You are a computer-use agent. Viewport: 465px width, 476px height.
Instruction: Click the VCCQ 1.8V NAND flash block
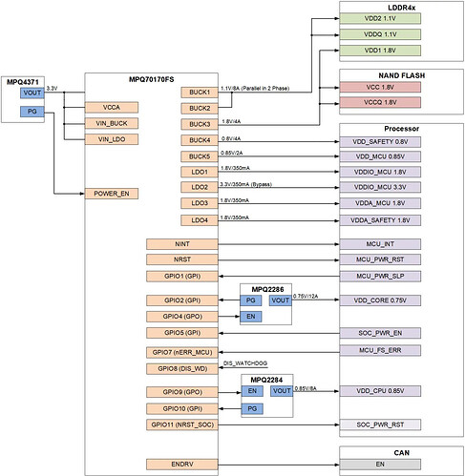[x=380, y=102]
